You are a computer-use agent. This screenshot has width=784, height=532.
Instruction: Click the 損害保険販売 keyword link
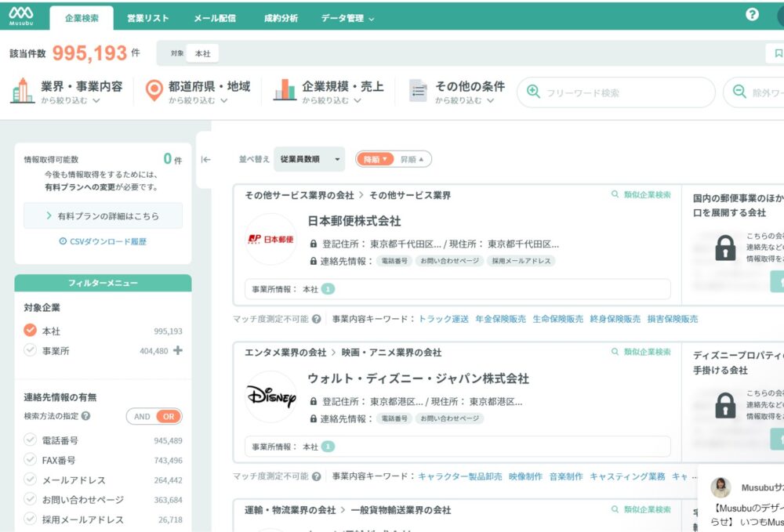pos(673,319)
